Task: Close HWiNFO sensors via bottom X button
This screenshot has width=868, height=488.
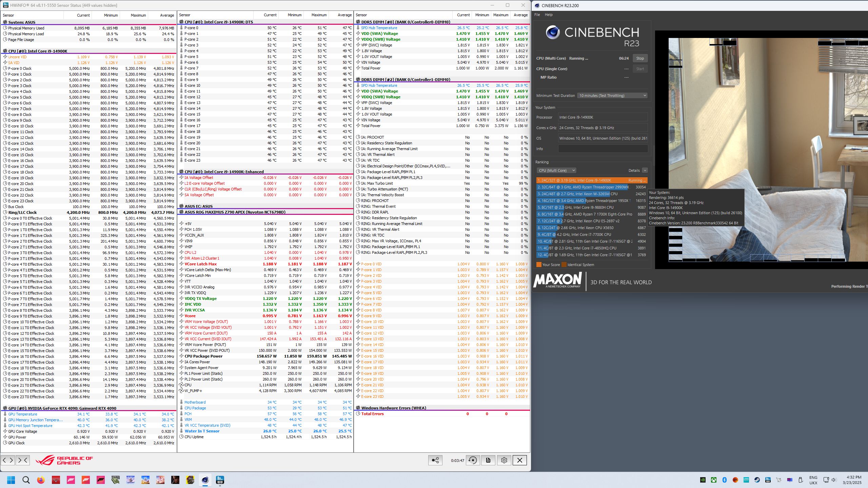Action: 520,460
